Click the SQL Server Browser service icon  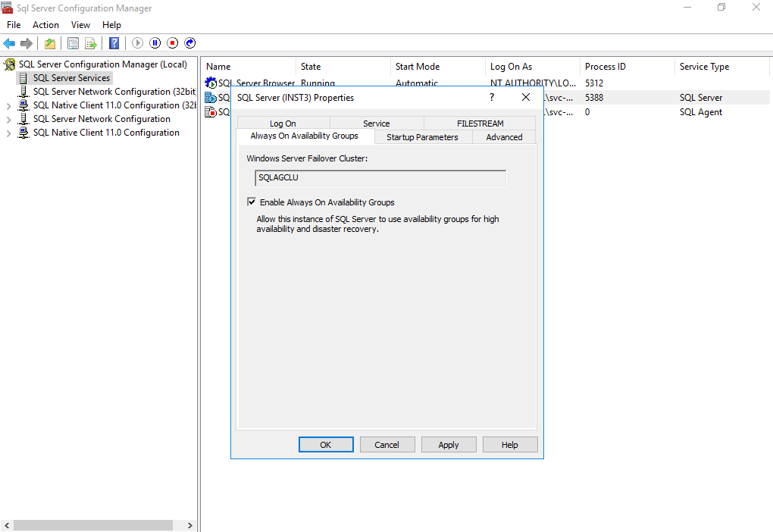(211, 83)
